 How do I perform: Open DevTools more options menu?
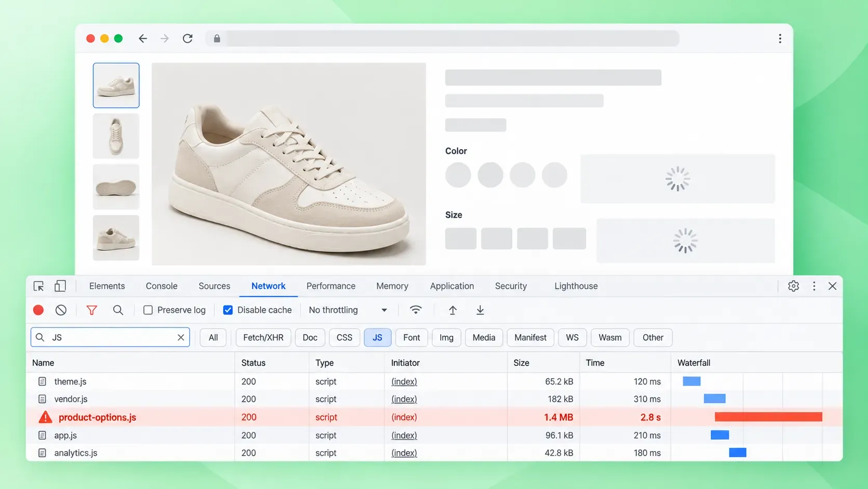[814, 286]
